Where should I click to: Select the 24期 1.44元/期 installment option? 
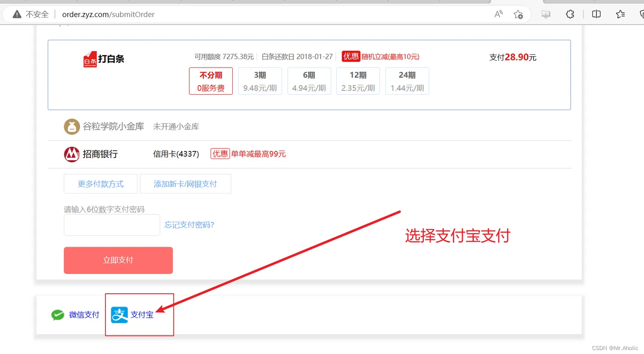(x=407, y=81)
